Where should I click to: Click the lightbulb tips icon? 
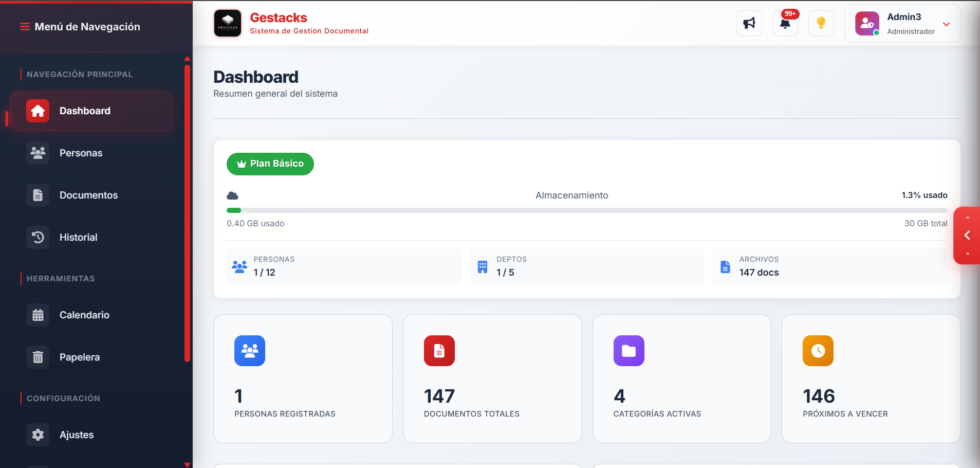821,23
